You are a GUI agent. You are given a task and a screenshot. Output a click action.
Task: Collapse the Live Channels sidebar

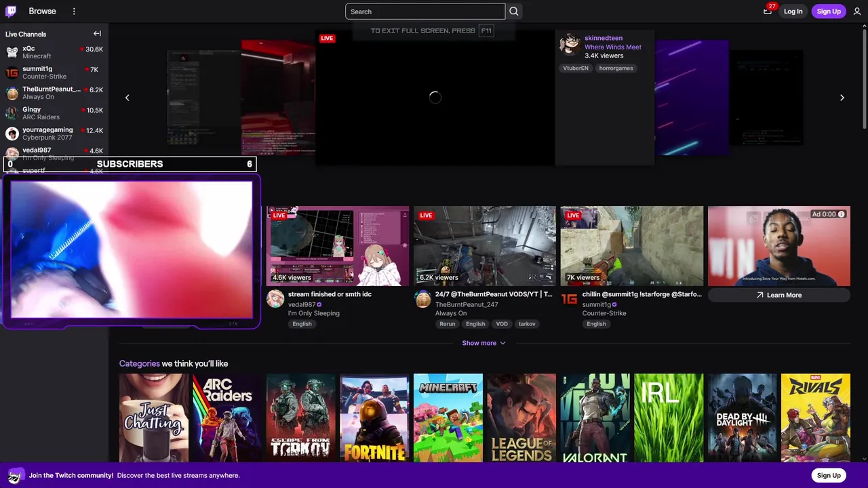[x=97, y=34]
